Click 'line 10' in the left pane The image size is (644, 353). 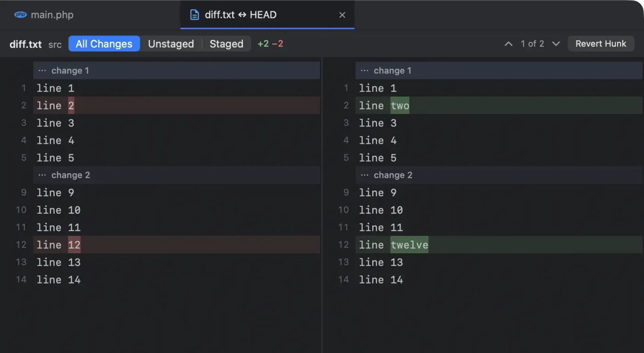point(58,210)
